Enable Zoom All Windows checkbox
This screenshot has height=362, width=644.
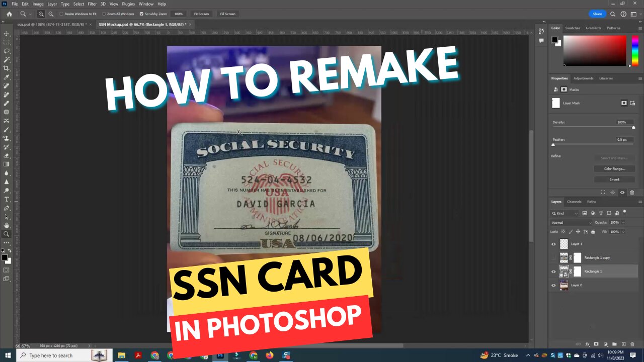[x=104, y=14]
